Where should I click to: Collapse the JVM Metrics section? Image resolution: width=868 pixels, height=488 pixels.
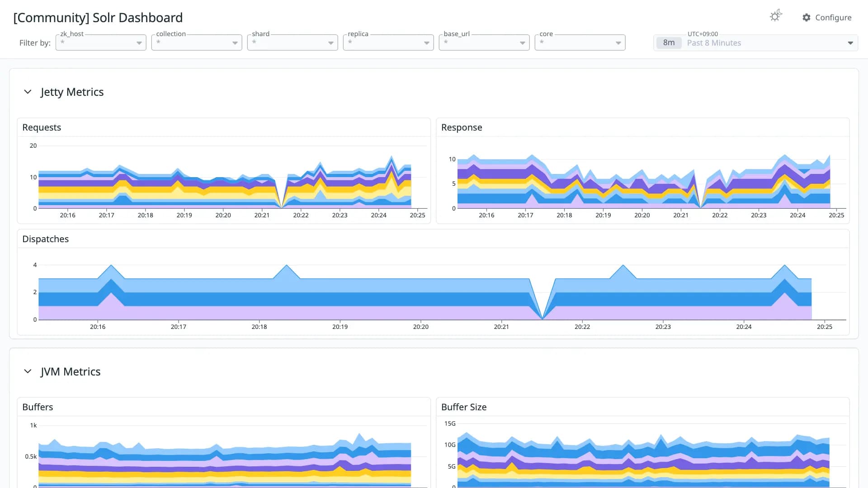tap(28, 371)
